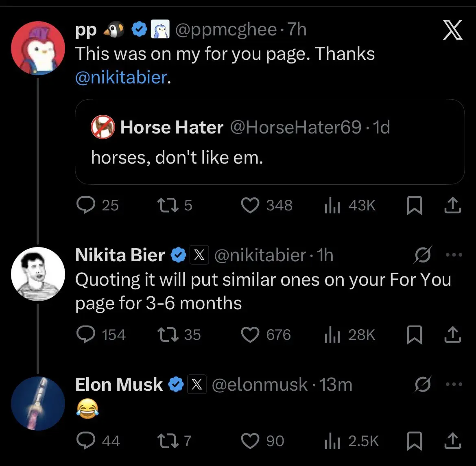This screenshot has height=466, width=476.
Task: Bookmark Nikita Bier's reply
Action: pos(414,335)
